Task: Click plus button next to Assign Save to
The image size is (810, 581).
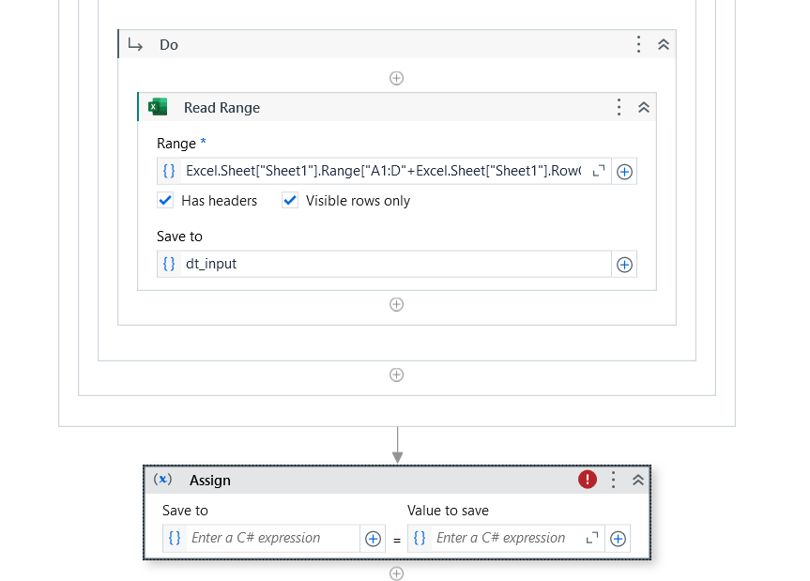Action: click(373, 539)
